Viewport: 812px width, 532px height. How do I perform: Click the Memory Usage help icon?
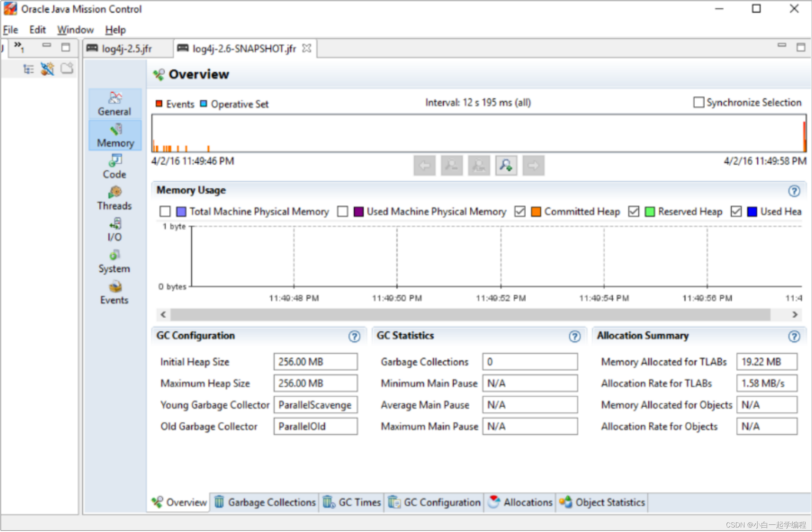pyautogui.click(x=794, y=191)
